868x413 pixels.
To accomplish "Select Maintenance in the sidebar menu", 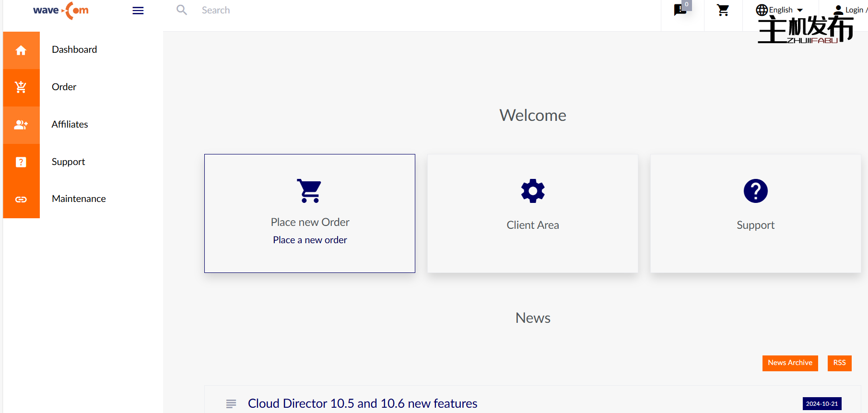I will point(79,199).
